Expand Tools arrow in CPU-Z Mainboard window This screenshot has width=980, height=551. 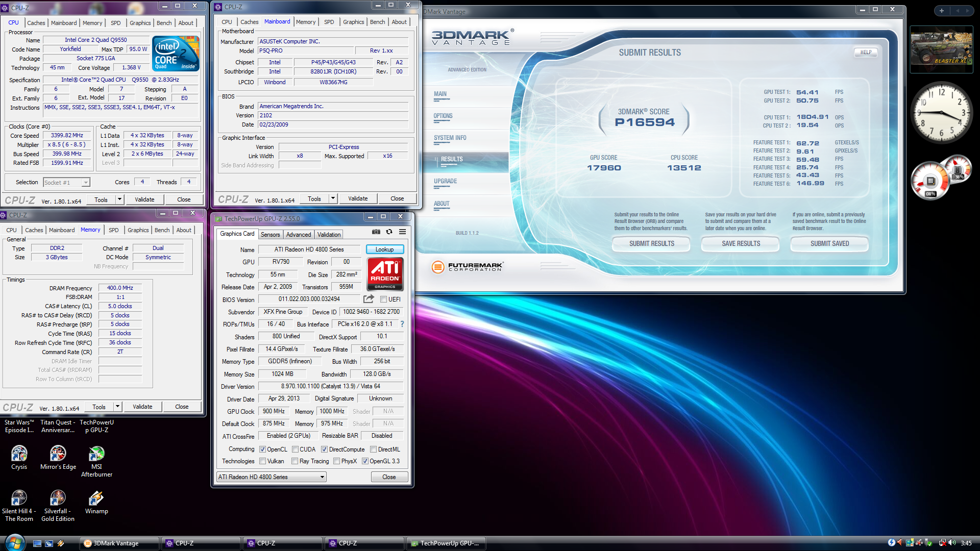click(333, 198)
